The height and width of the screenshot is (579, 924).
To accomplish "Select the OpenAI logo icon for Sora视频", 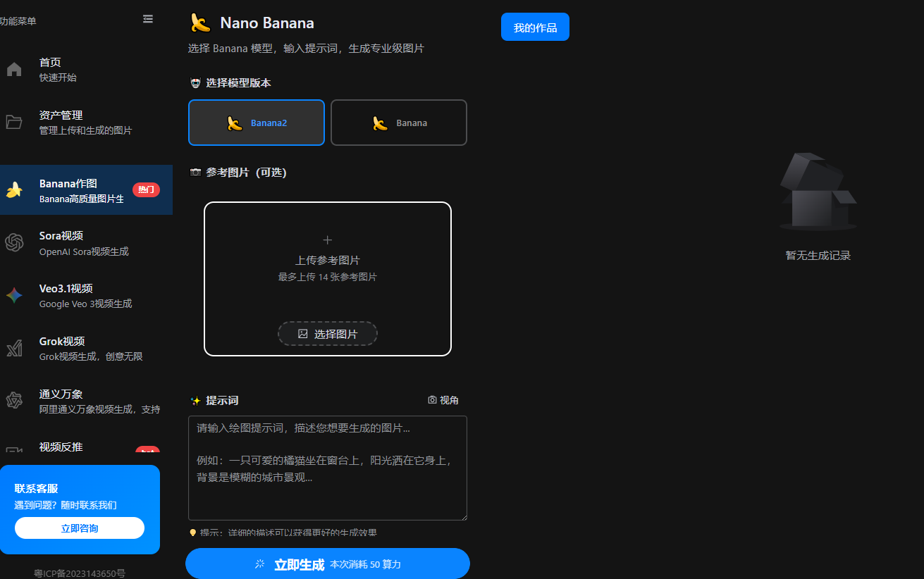I will tap(14, 242).
